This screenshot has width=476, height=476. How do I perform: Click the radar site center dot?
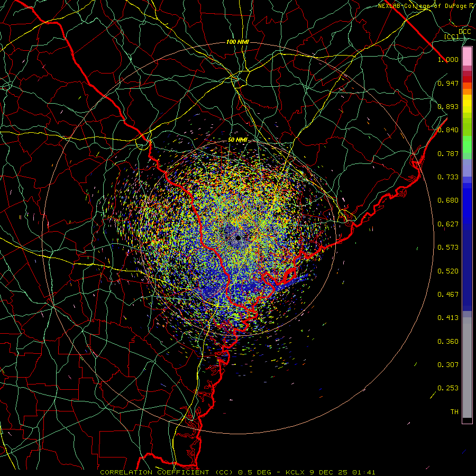pos(239,237)
